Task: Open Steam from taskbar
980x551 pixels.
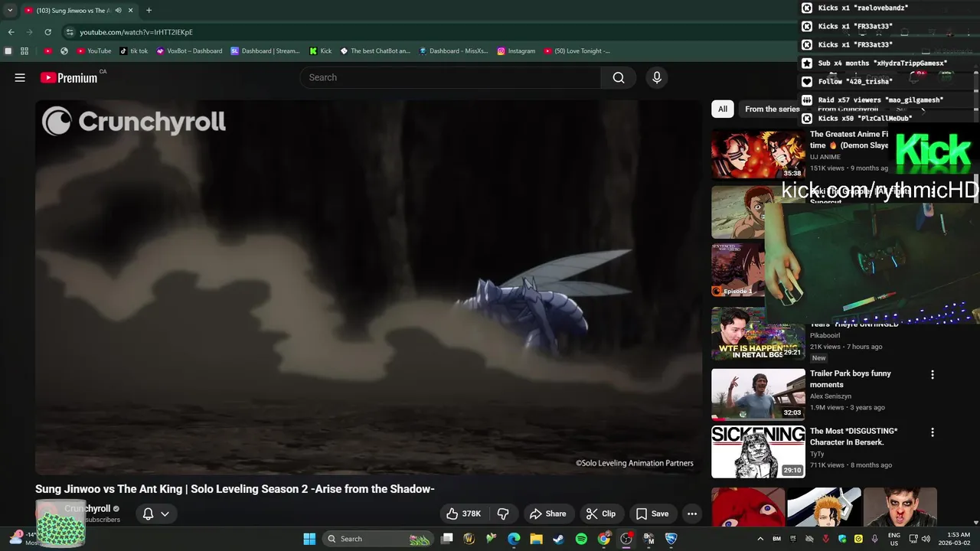Action: (x=559, y=539)
